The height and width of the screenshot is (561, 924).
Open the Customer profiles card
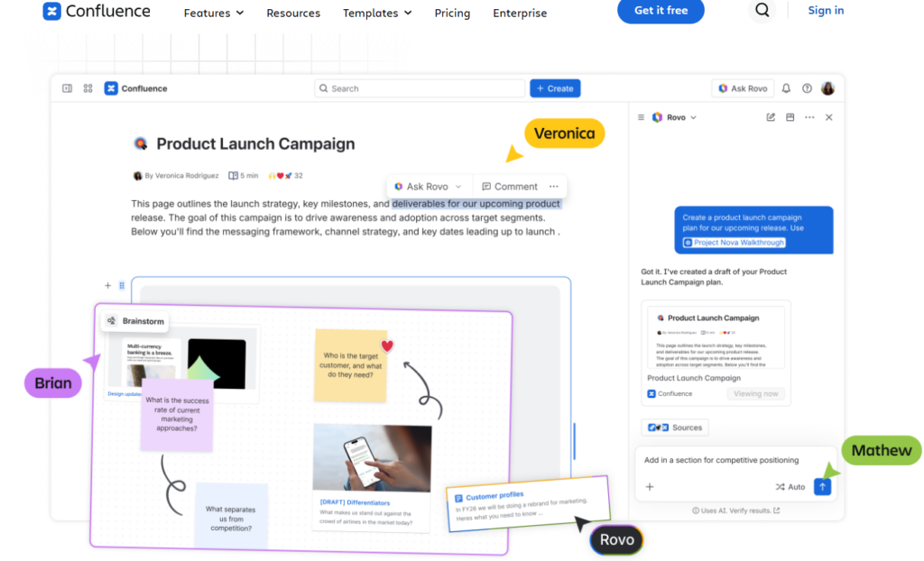528,504
